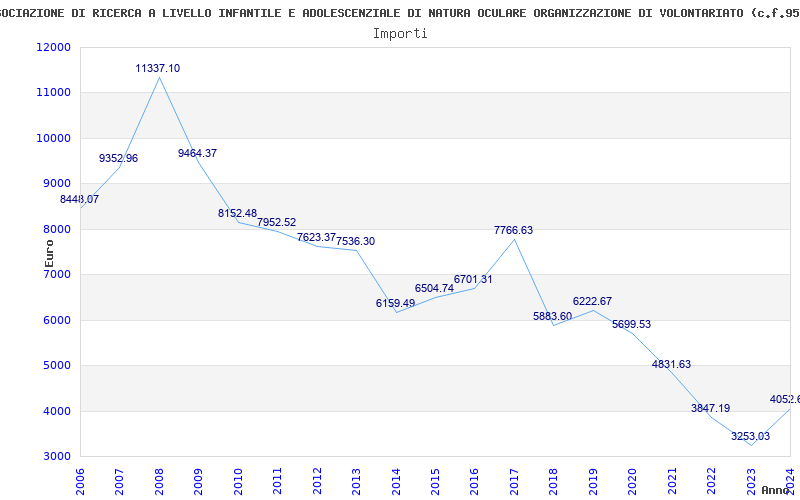Select the 9352.96 data label
This screenshot has height=500, width=800.
pyautogui.click(x=118, y=159)
